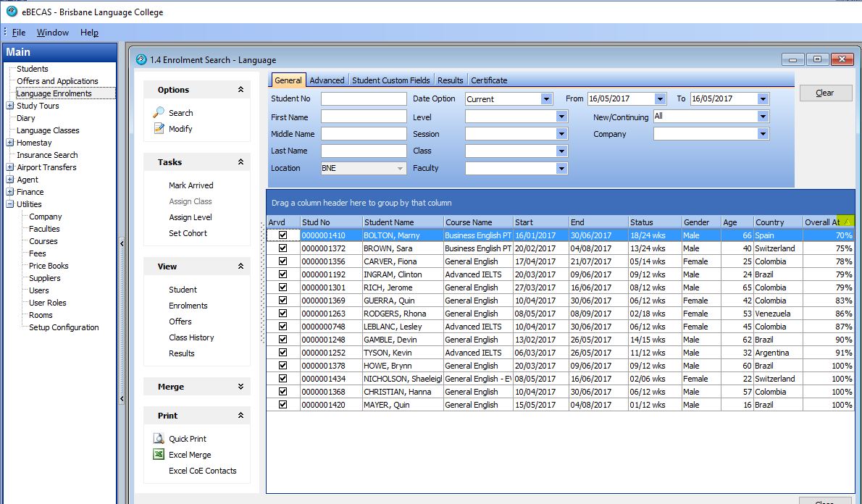
Task: Open the Window menu
Action: (x=53, y=33)
